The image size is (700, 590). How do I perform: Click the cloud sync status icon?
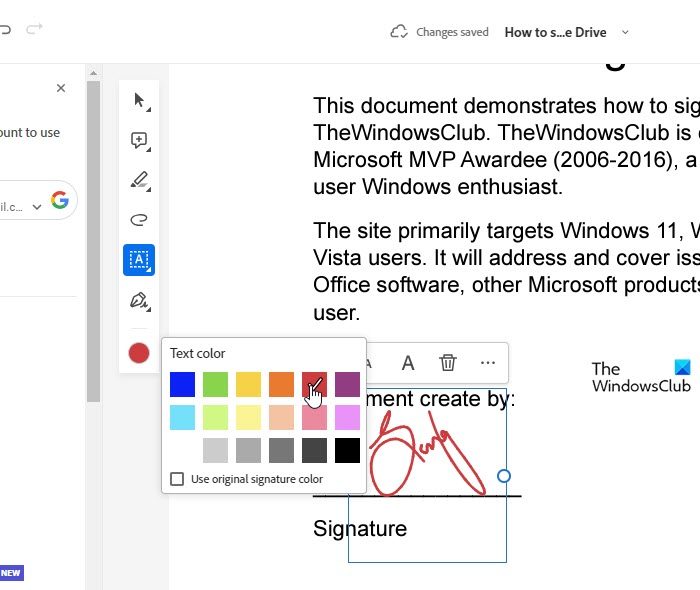[x=399, y=32]
